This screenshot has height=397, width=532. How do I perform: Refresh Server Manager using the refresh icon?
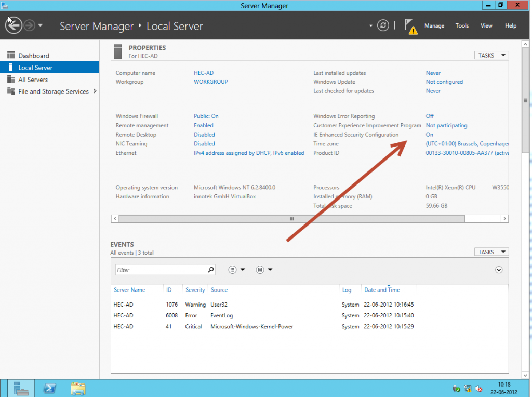383,25
